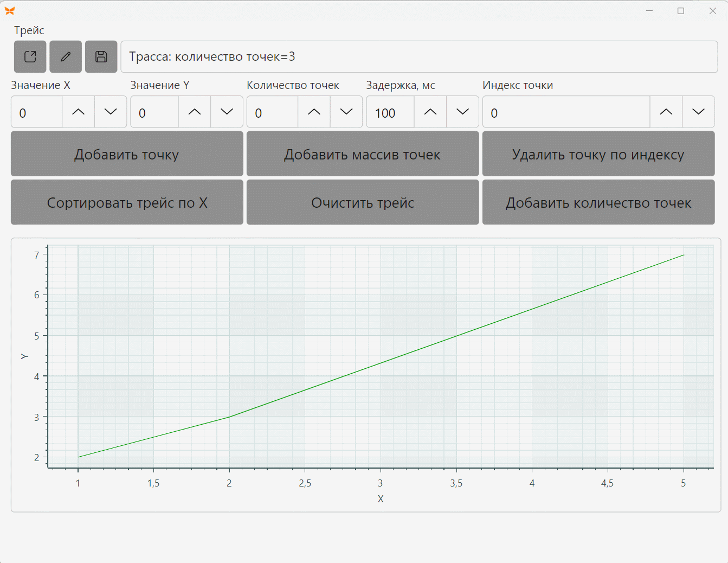Focus the Количество точек input field
This screenshot has width=728, height=563.
(272, 112)
